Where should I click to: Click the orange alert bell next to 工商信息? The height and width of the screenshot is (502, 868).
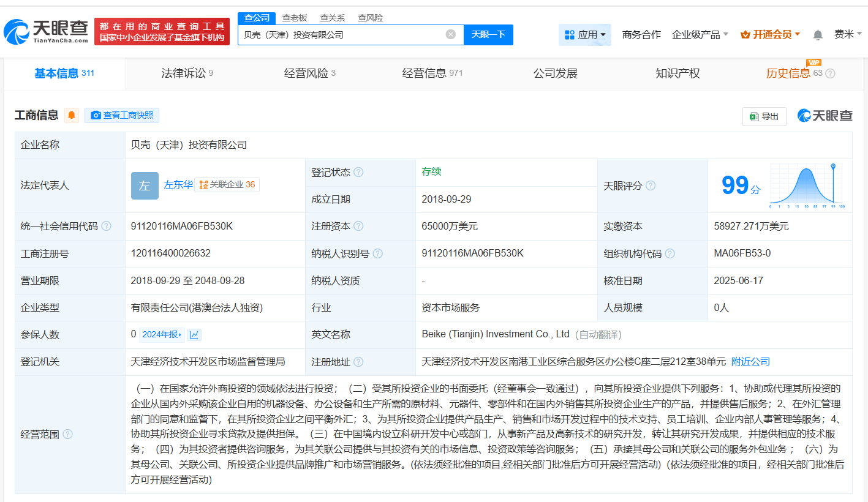pyautogui.click(x=72, y=115)
